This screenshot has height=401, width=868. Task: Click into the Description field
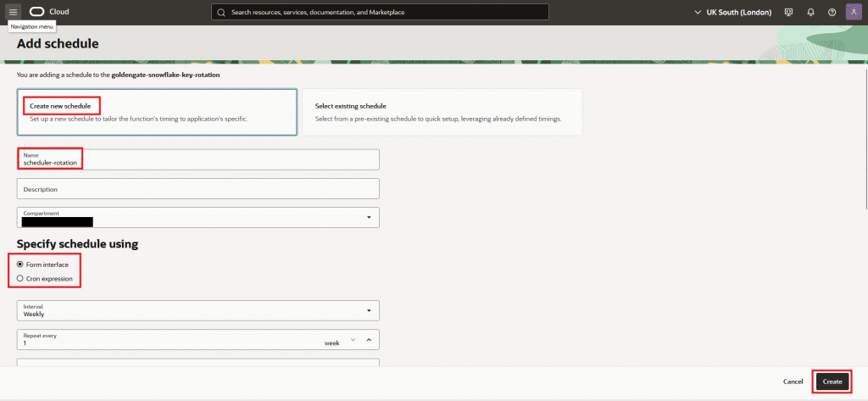tap(198, 188)
